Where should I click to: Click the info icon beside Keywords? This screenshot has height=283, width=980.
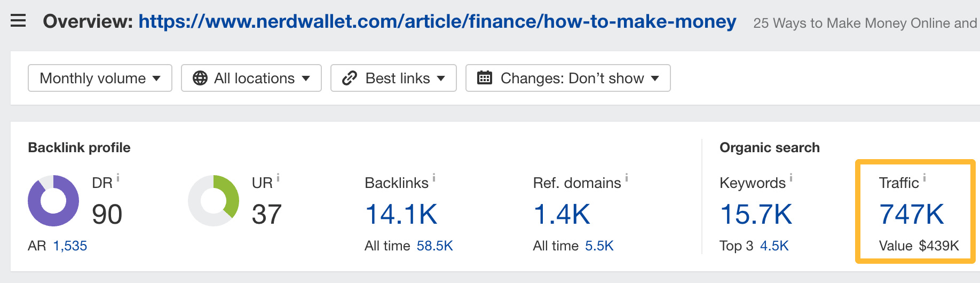[791, 178]
